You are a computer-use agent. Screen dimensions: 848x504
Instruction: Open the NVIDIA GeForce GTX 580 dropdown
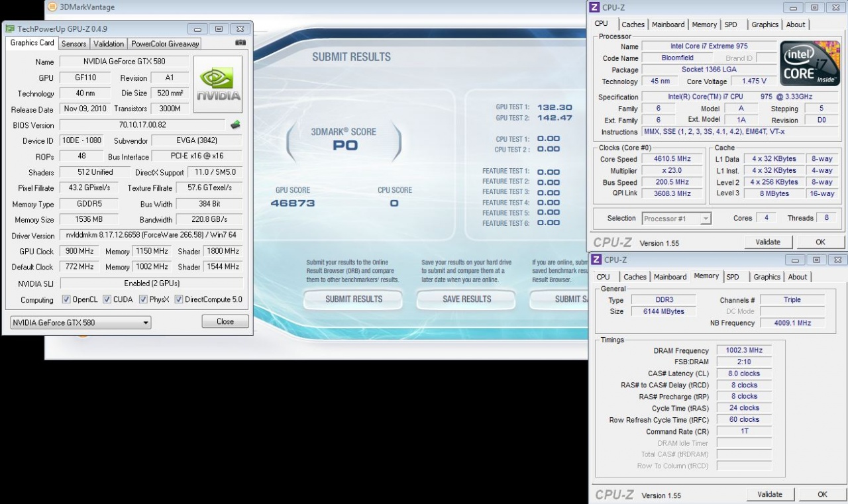[x=81, y=323]
